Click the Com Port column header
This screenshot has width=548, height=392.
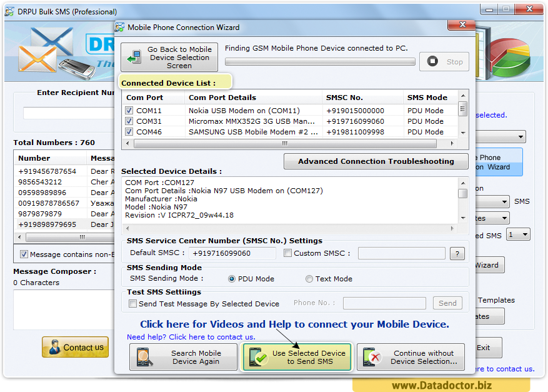coord(153,98)
